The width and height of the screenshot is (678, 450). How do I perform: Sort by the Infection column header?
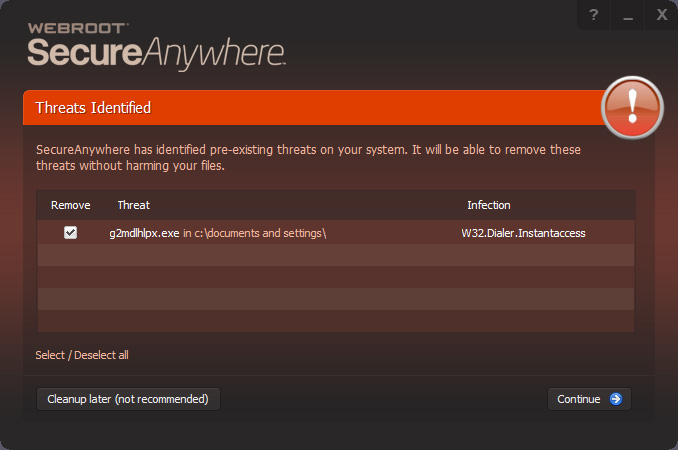click(x=488, y=205)
